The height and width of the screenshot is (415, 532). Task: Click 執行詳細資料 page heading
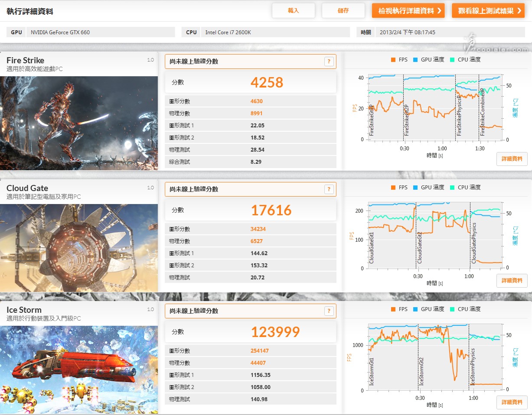coord(30,11)
